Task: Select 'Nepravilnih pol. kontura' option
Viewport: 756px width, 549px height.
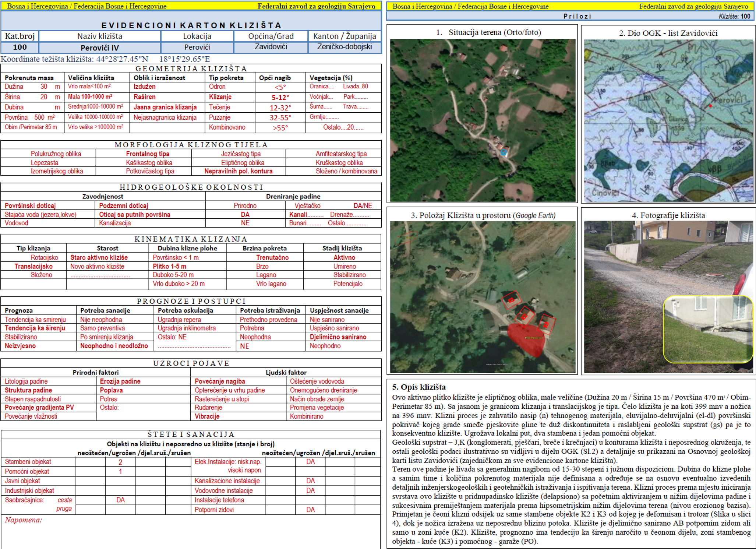Action: click(239, 171)
